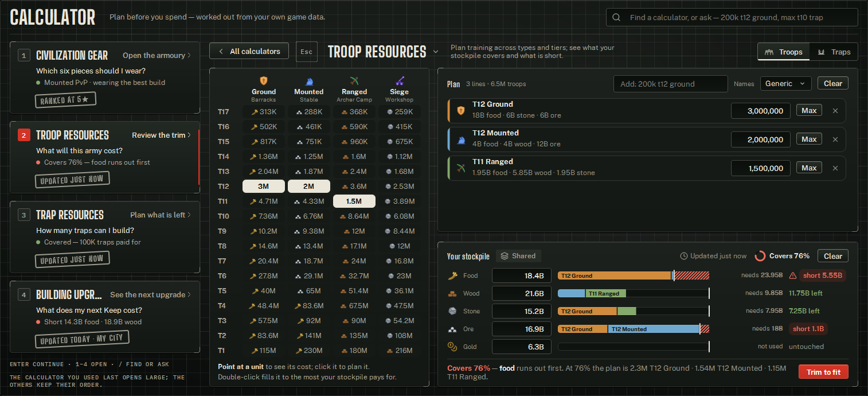Image resolution: width=868 pixels, height=396 pixels.
Task: Click the T11 Ranged plan crossbow icon
Action: [460, 168]
